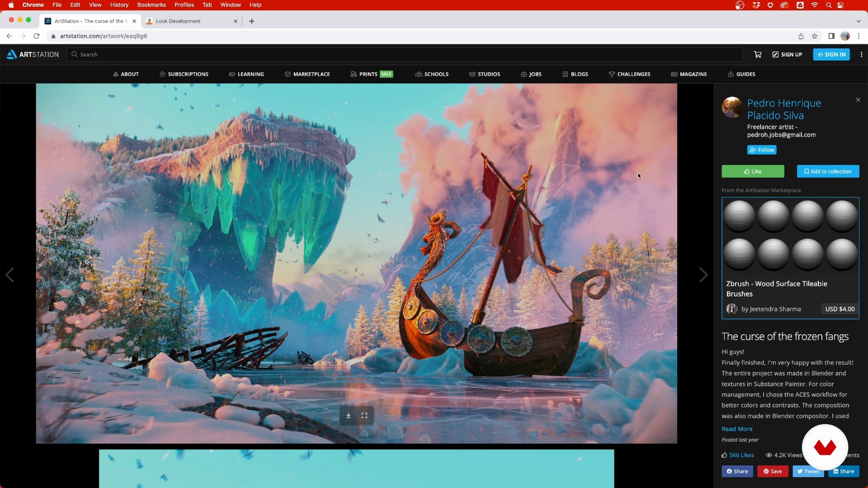Reload the ArtStation page

click(x=37, y=36)
